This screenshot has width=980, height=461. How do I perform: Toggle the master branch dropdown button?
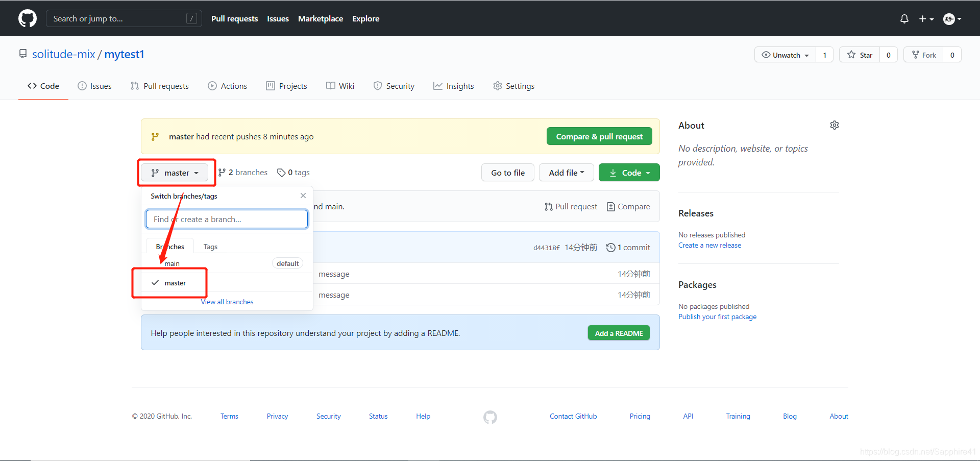tap(175, 173)
